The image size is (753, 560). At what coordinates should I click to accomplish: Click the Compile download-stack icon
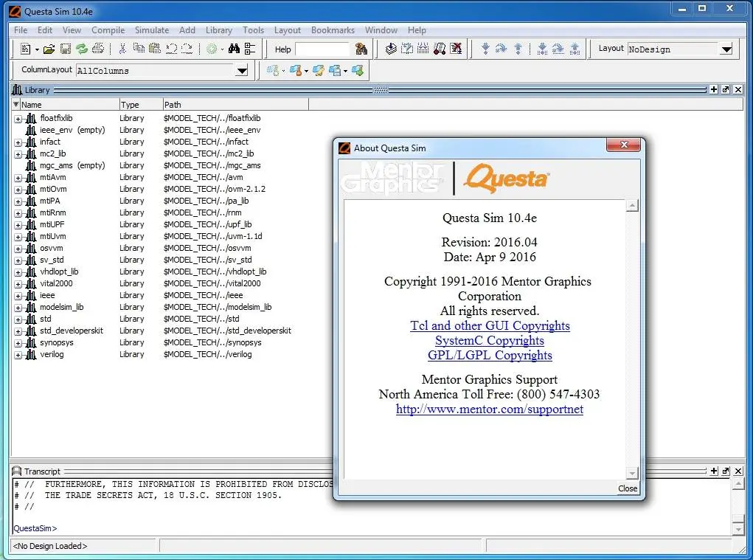(391, 49)
